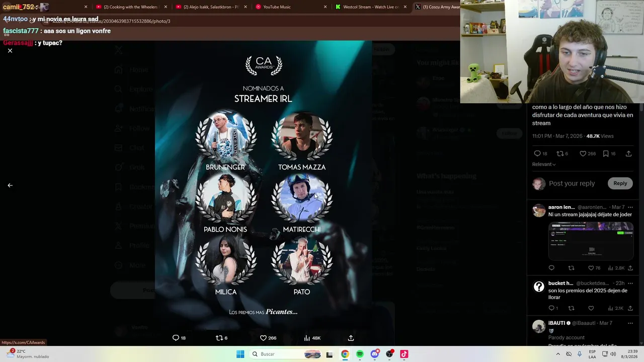644x362 pixels.
Task: Open aaron len's profile name link
Action: [561, 207]
